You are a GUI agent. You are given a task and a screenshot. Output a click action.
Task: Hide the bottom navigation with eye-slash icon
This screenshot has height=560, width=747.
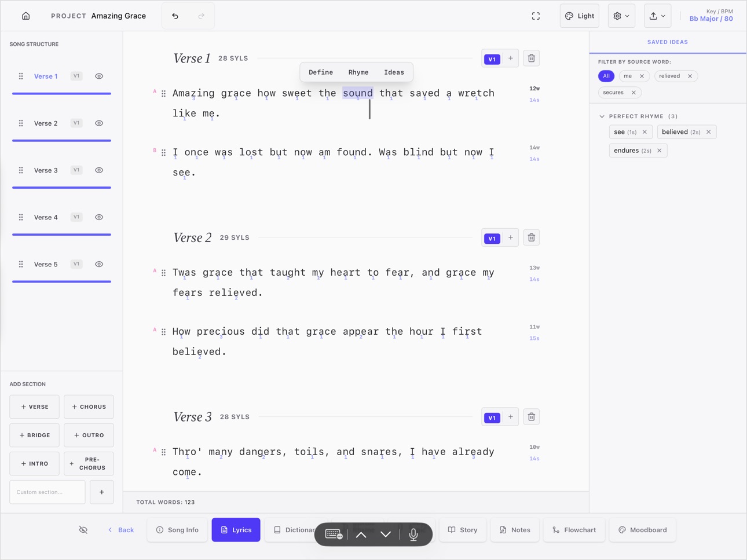83,530
